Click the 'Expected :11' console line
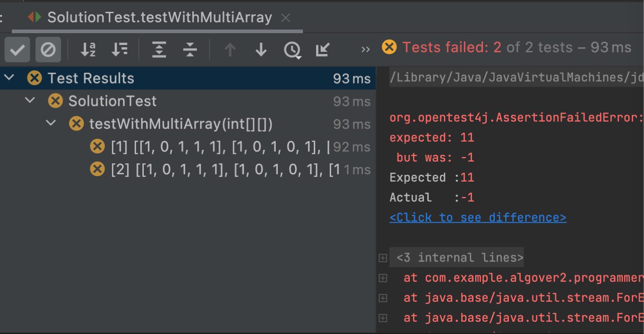 (x=431, y=177)
